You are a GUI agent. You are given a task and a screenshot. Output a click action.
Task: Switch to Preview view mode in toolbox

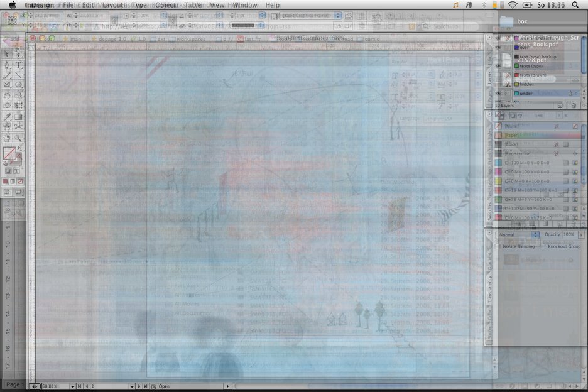[x=18, y=192]
